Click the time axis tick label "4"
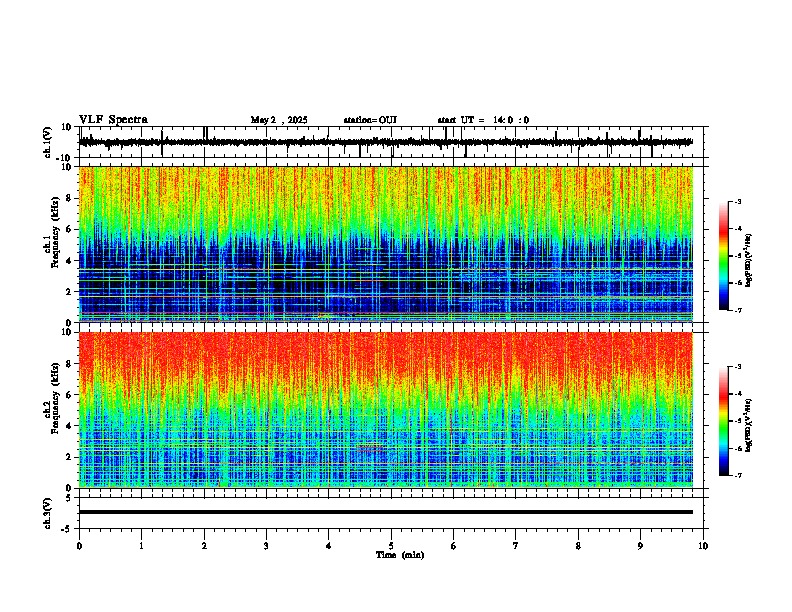Screen dimensions: 792x612 [329, 546]
